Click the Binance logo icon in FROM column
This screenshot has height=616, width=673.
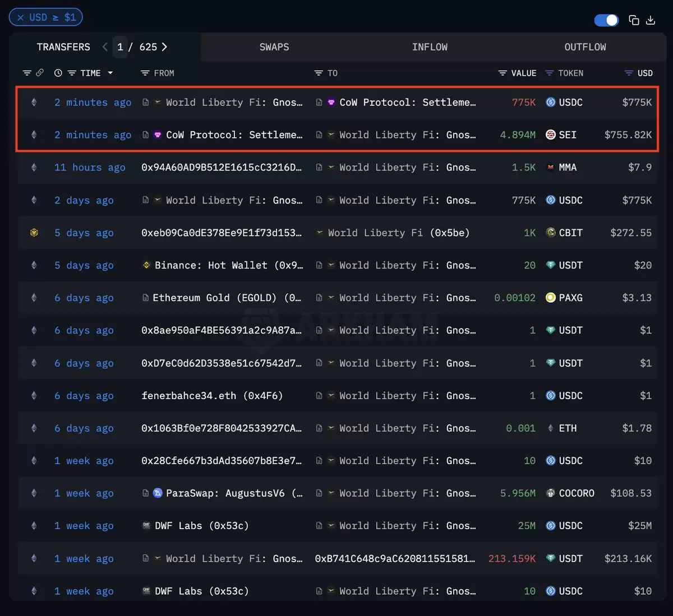[147, 265]
